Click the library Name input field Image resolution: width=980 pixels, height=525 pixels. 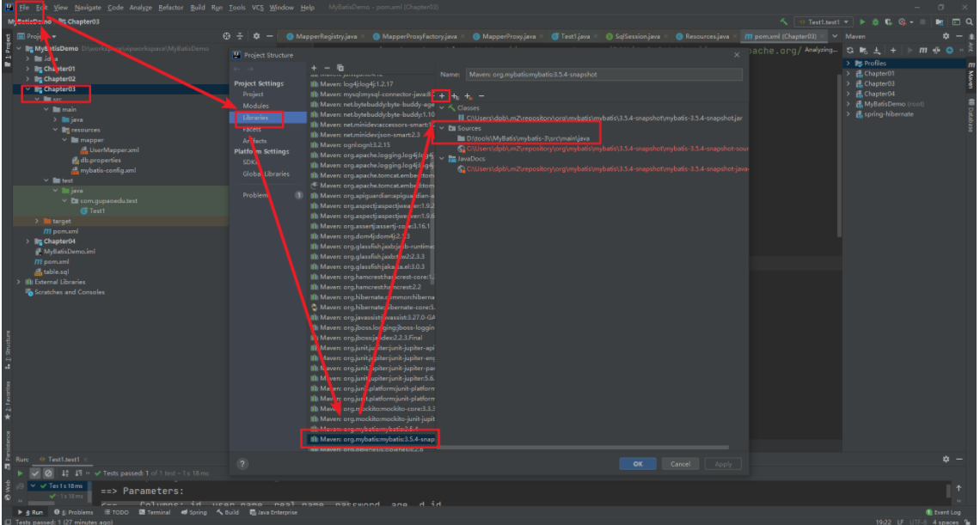(603, 74)
